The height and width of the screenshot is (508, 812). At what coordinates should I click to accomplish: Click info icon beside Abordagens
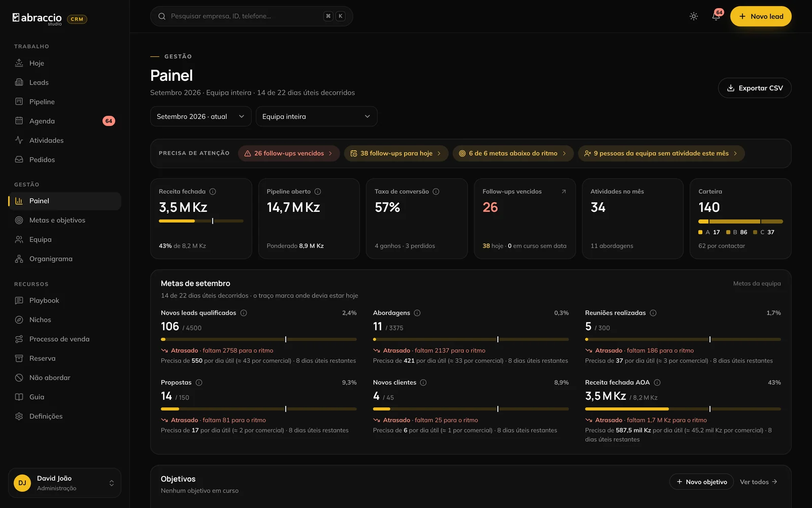coord(417,313)
